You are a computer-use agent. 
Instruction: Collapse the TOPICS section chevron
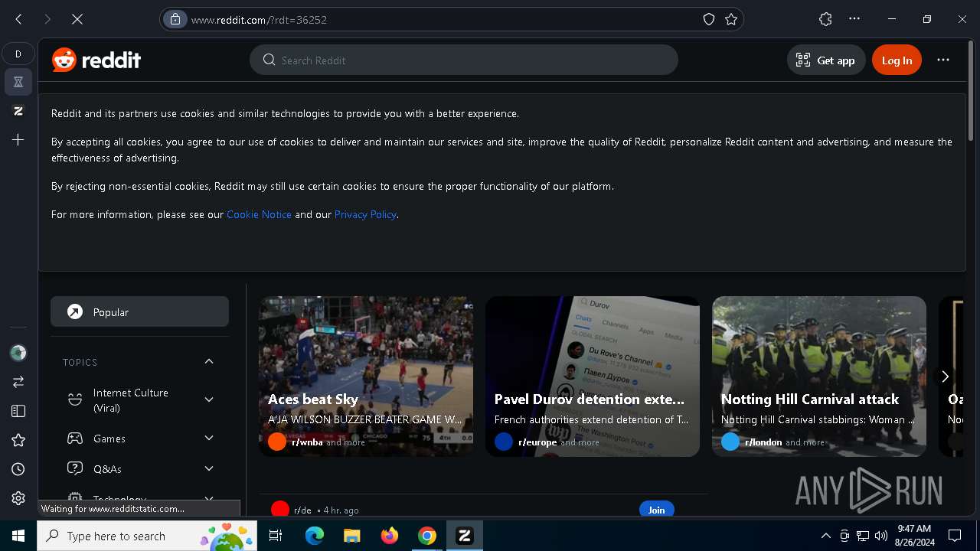tap(209, 361)
